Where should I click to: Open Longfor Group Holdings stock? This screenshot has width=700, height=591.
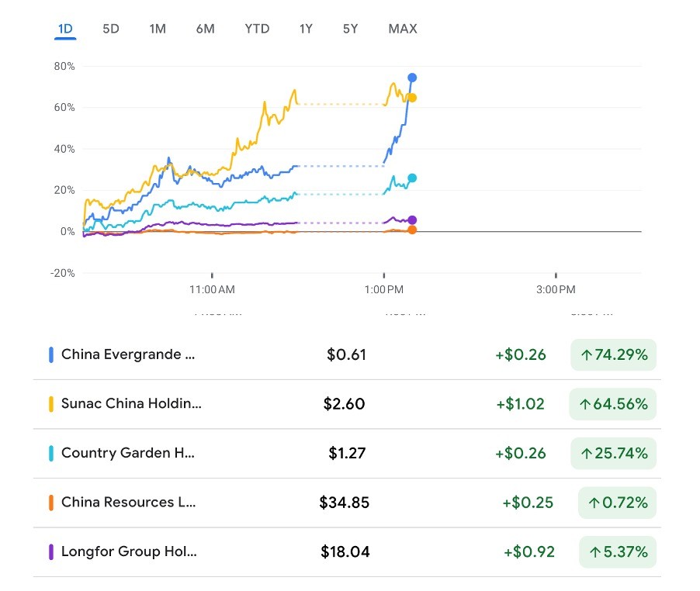pyautogui.click(x=129, y=552)
